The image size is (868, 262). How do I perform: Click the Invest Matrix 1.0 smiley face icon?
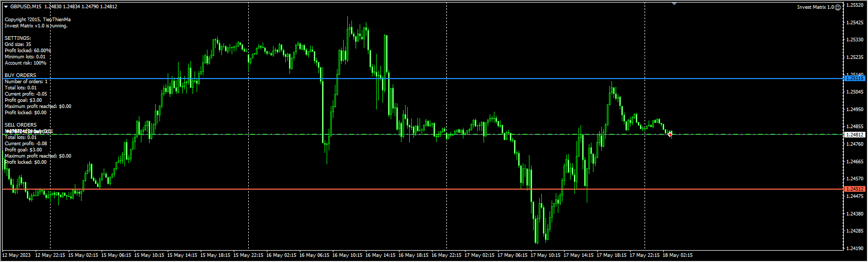[x=838, y=7]
